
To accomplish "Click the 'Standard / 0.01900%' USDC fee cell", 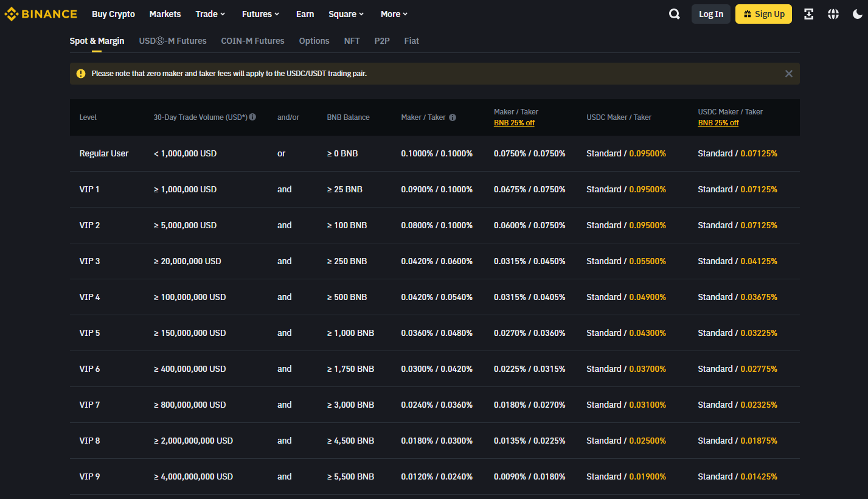I will pyautogui.click(x=627, y=476).
